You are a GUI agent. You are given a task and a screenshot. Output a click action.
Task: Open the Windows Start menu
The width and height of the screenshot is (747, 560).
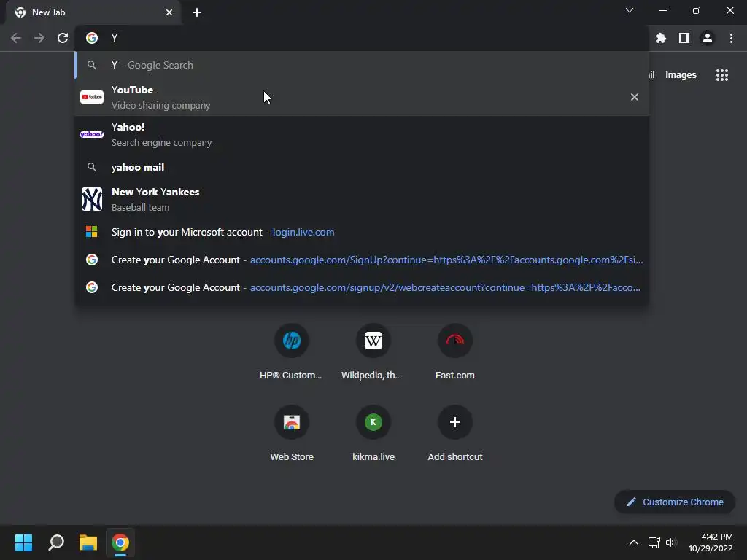click(23, 542)
